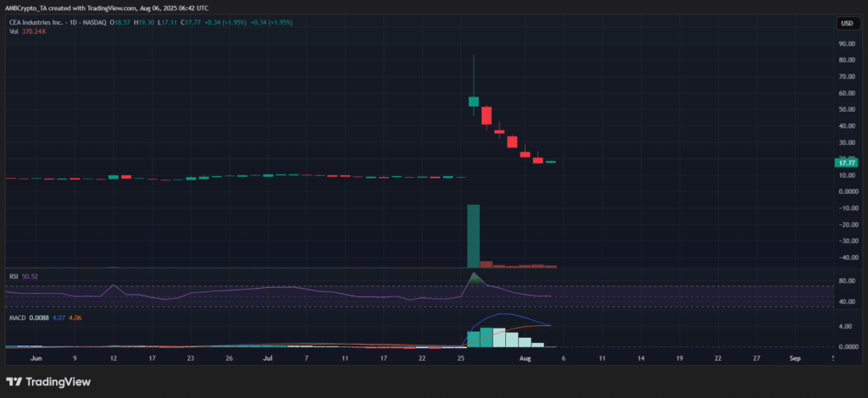The width and height of the screenshot is (868, 398).
Task: Click the large green volume bar
Action: click(474, 236)
